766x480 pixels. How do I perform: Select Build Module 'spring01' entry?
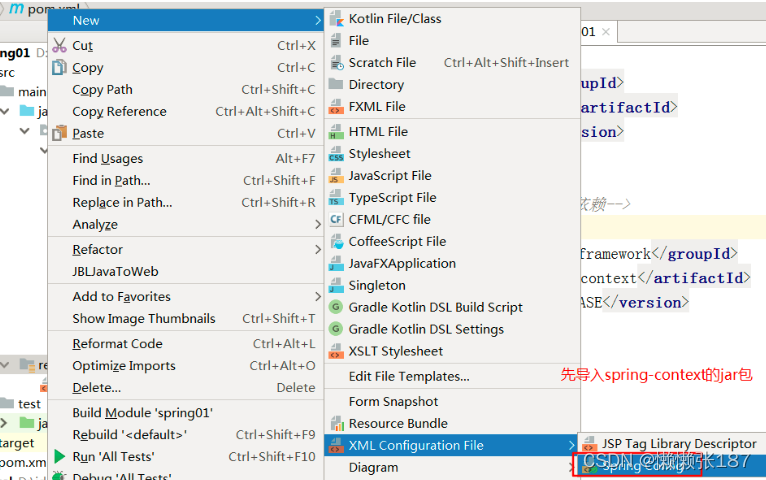click(186, 413)
